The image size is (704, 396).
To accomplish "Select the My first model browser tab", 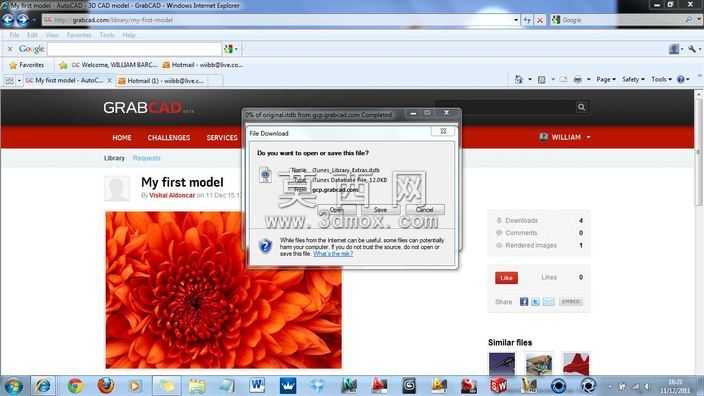I will pos(68,80).
